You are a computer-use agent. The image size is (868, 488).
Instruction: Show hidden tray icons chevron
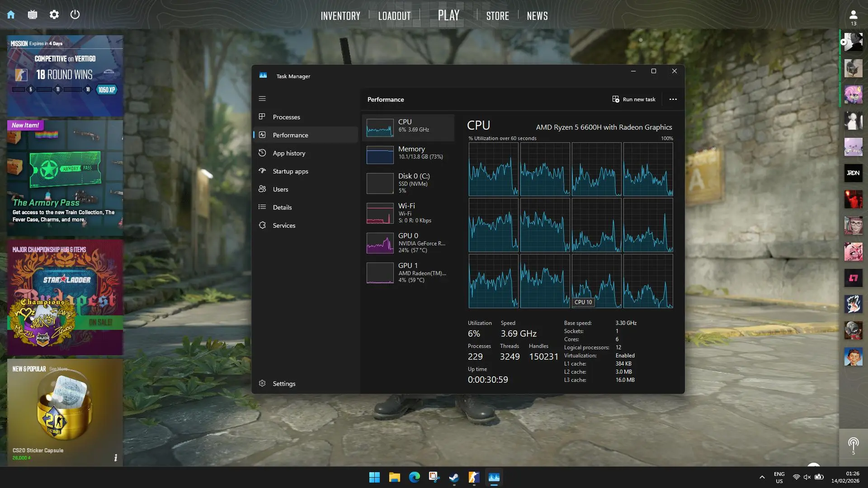(x=762, y=477)
